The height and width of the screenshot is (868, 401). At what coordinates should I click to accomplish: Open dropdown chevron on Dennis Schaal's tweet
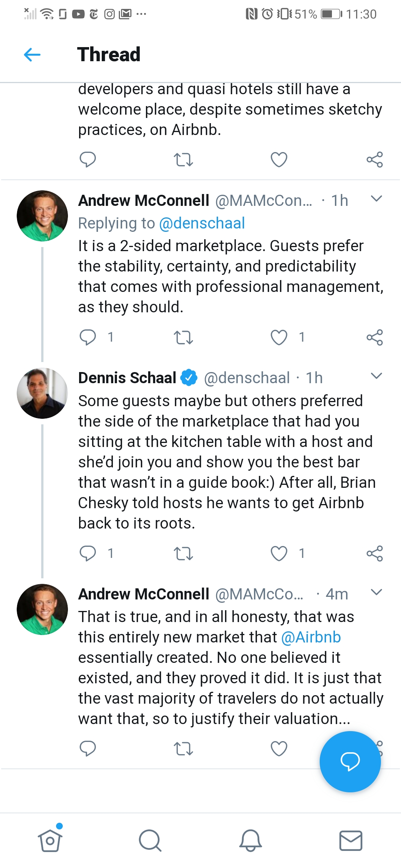pos(376,376)
